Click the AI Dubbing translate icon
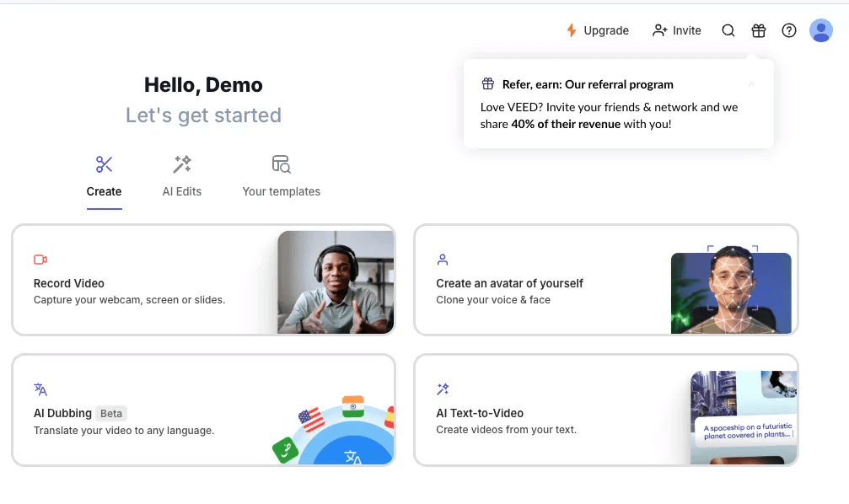 pos(40,389)
